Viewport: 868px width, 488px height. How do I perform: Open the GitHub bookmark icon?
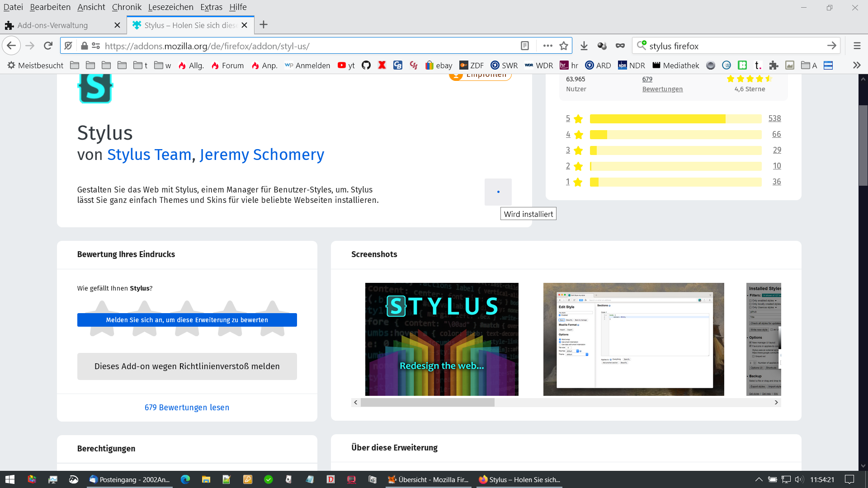(x=366, y=65)
